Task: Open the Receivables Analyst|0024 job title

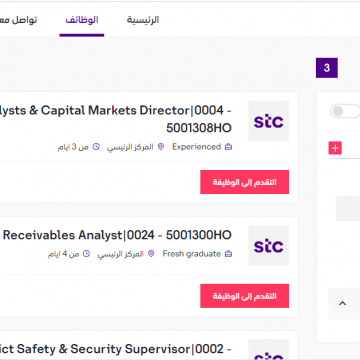Action: coord(117,235)
